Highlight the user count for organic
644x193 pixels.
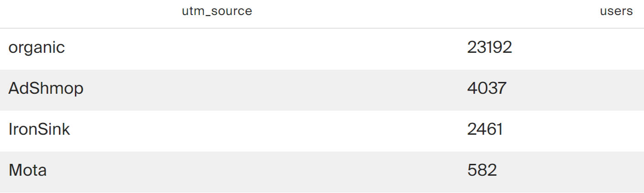click(x=489, y=48)
